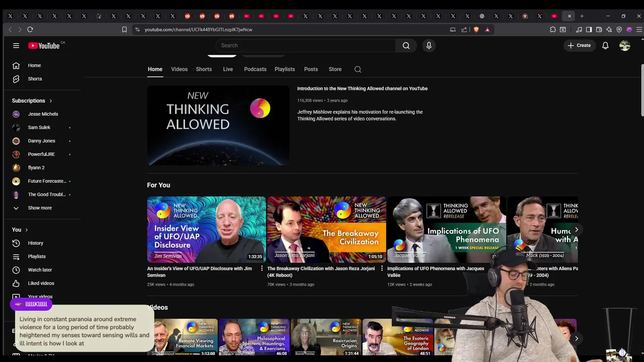The image size is (644, 362).
Task: Open a new browser tab
Action: click(582, 16)
